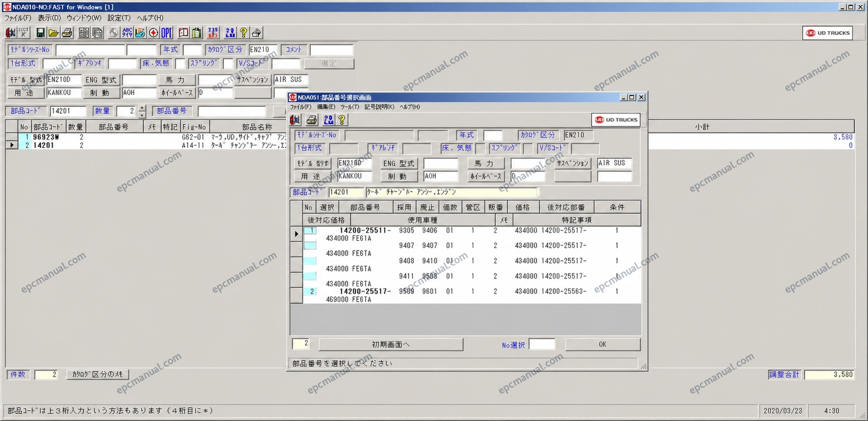Viewport: 868px width, 421px height.
Task: Click the 数量 stepper arrows
Action: [142, 111]
